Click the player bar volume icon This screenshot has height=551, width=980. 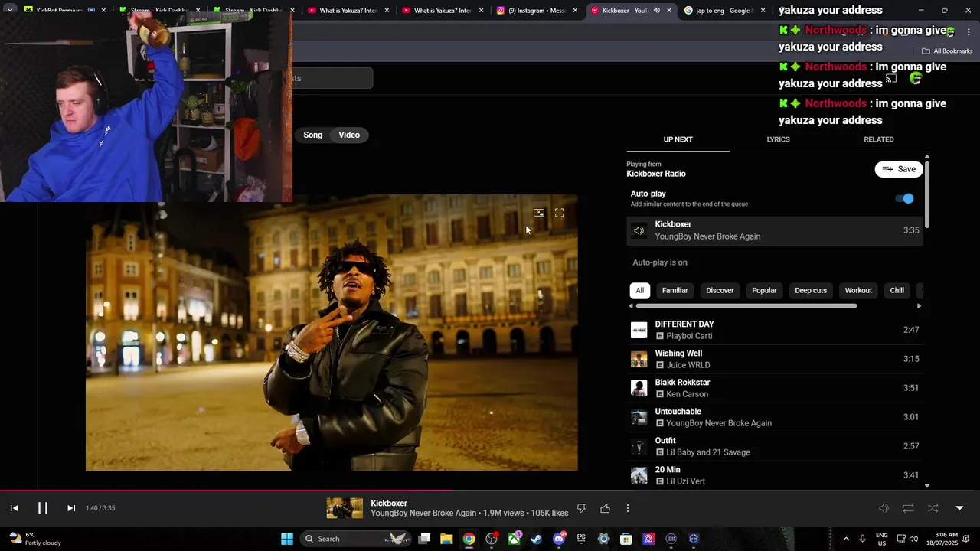click(x=884, y=508)
